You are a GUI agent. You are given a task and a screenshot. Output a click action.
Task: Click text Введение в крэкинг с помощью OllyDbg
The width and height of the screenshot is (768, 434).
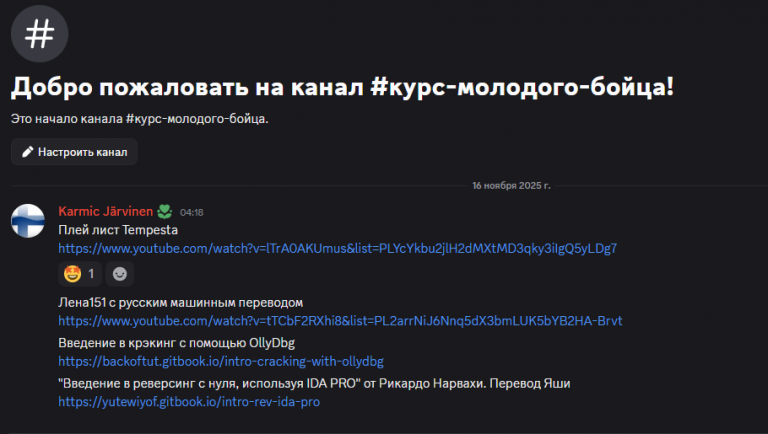click(x=177, y=342)
